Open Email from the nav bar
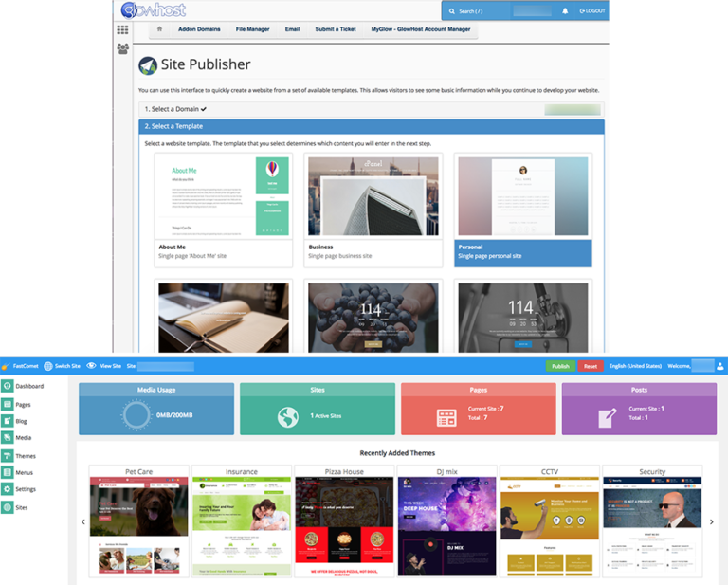Viewport: 728px width, 585px height. pyautogui.click(x=293, y=29)
